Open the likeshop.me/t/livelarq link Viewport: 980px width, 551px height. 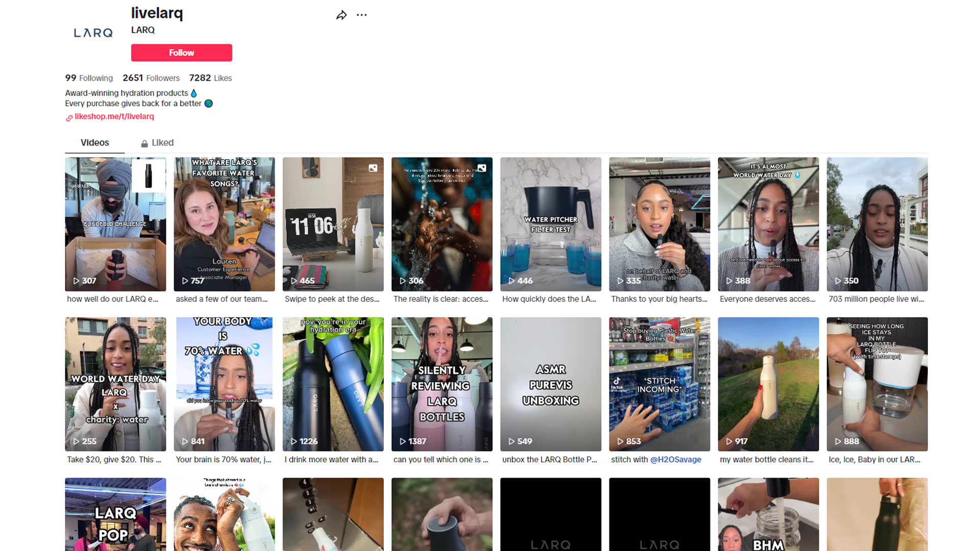[x=114, y=116]
